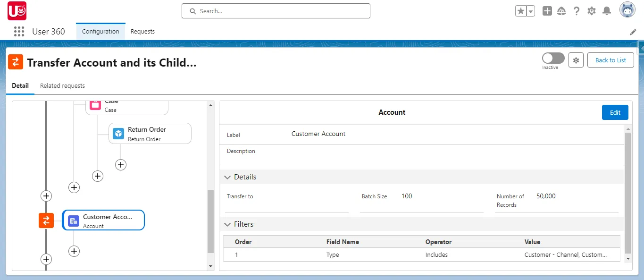Open the Related requests tab
This screenshot has height=280, width=644.
pos(62,85)
